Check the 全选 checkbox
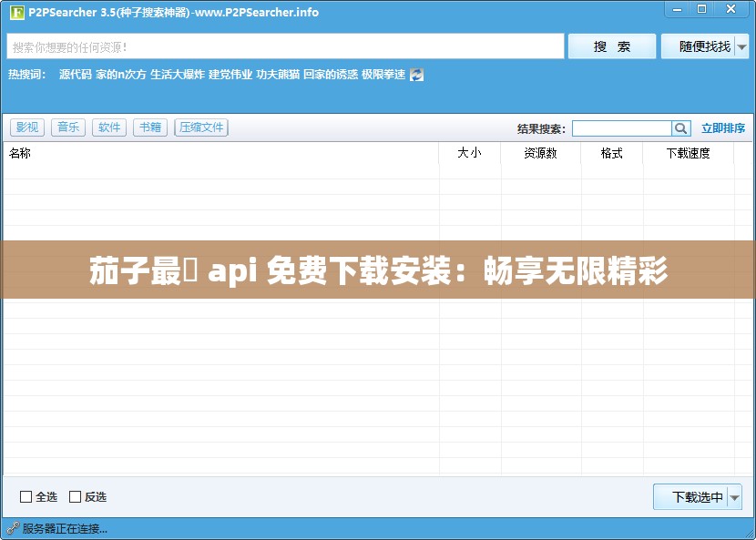The width and height of the screenshot is (756, 540). pos(26,496)
